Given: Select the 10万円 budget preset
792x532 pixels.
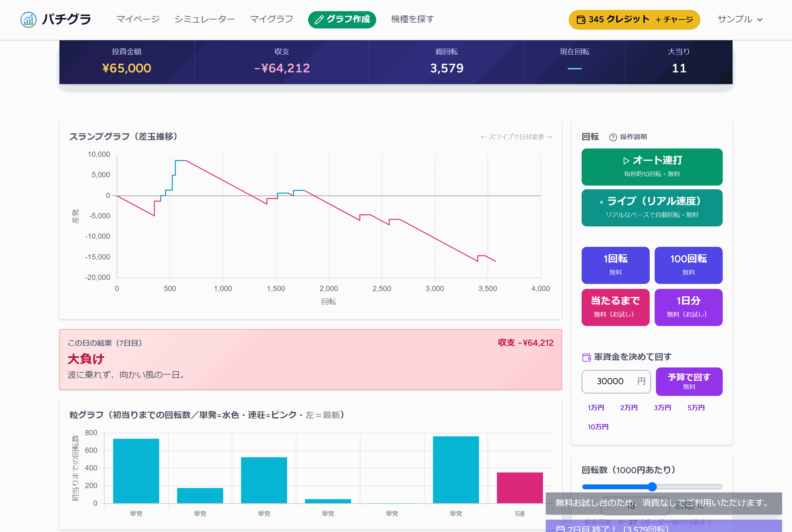Looking at the screenshot, I should pyautogui.click(x=598, y=427).
